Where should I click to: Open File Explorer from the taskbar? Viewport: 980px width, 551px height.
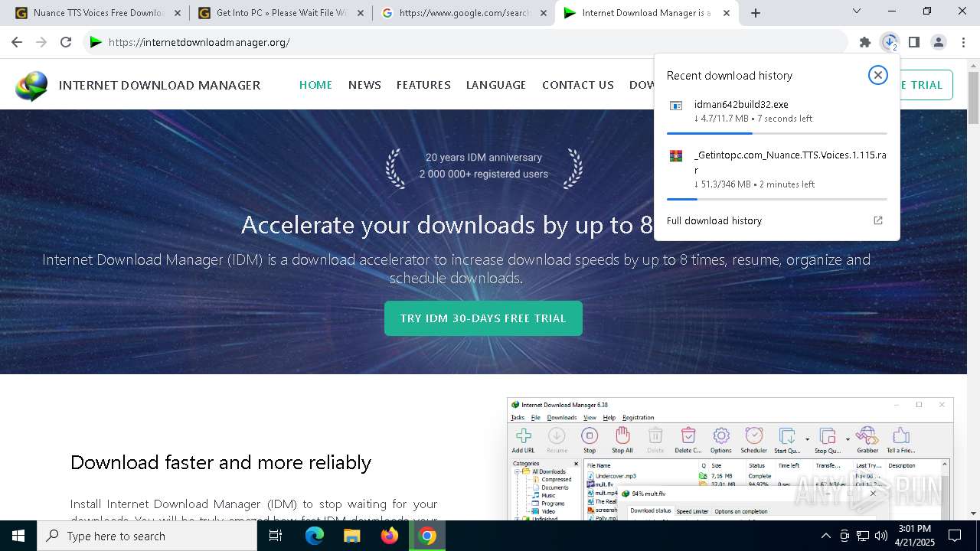click(351, 536)
